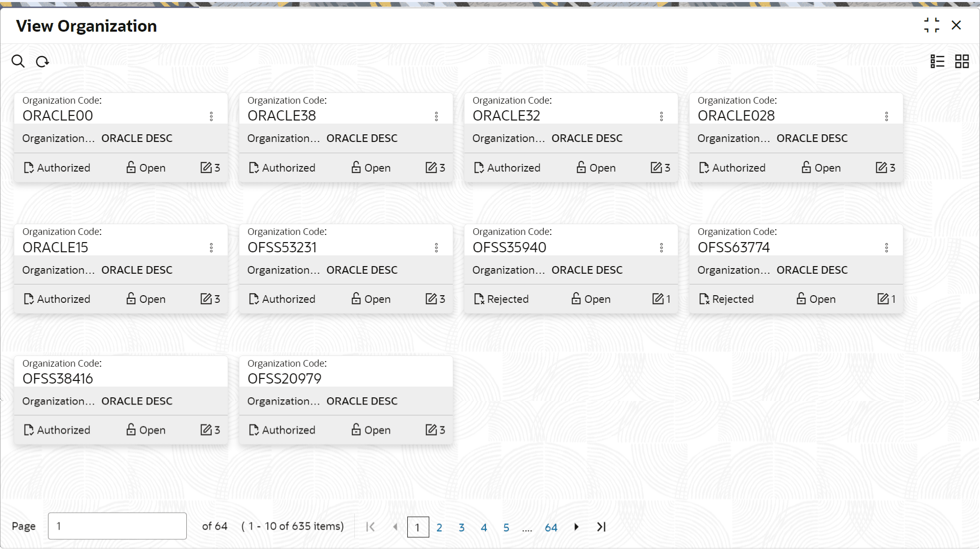The height and width of the screenshot is (549, 980).
Task: Click Open lock icon on OFSS38416 card
Action: click(131, 429)
